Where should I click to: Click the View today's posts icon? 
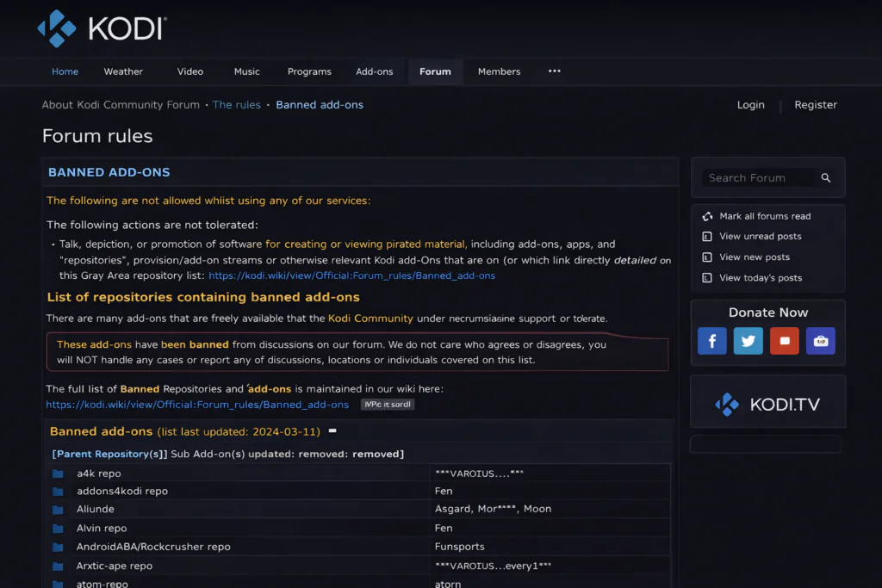coord(707,278)
